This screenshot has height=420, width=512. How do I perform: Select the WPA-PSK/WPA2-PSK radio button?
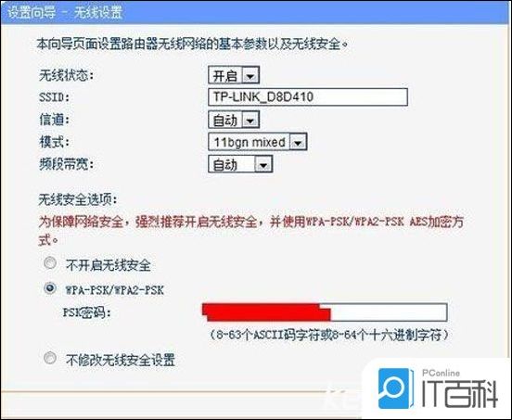pyautogui.click(x=50, y=288)
